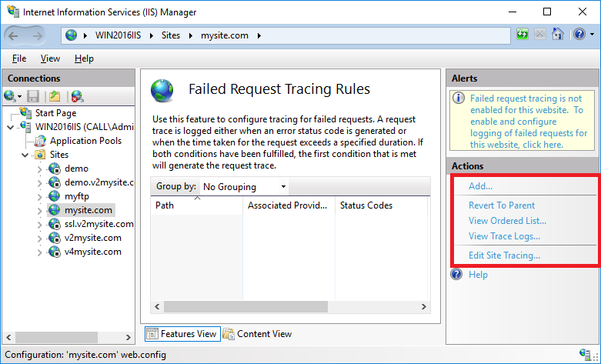Sort by the Path column header
The height and width of the screenshot is (364, 601).
[x=197, y=205]
